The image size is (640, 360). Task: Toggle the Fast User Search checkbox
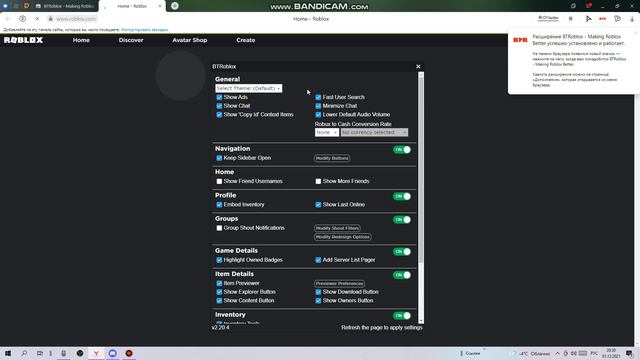318,97
